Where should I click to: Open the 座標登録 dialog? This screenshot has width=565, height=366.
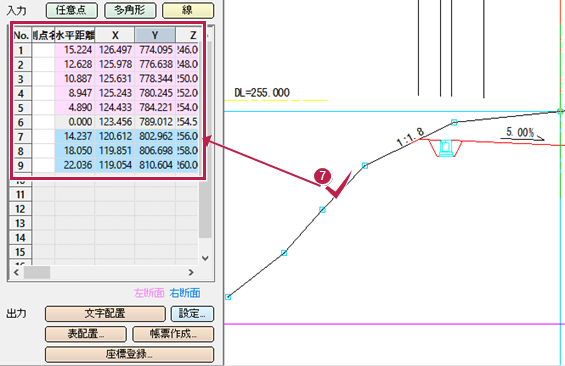(129, 354)
